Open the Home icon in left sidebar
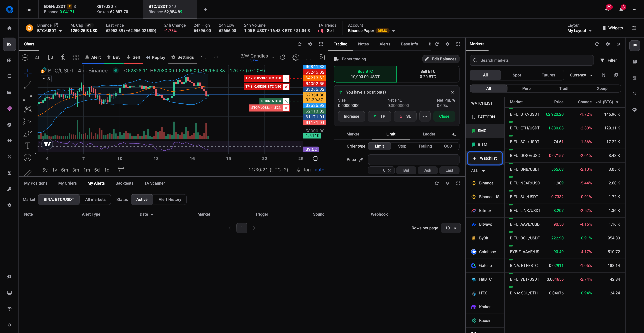Screen dimensions: 644x333 click(x=9, y=28)
